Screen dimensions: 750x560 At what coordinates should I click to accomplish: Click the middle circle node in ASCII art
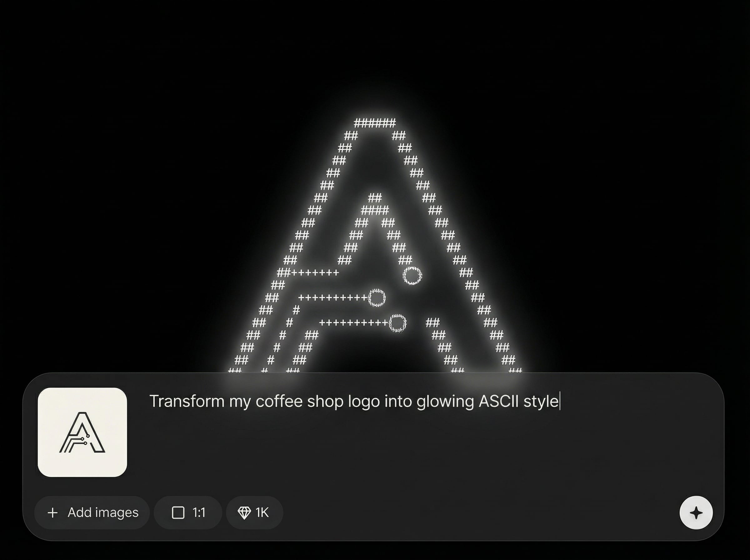point(377,298)
